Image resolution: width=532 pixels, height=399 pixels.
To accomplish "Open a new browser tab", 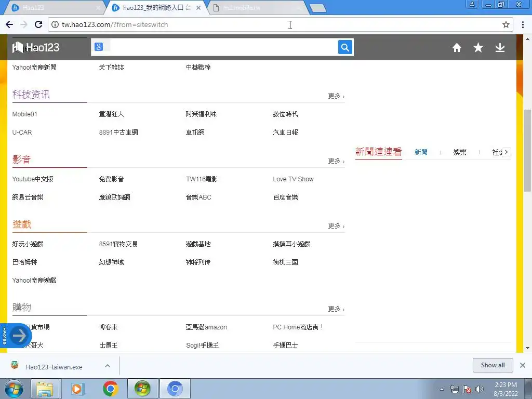I will pyautogui.click(x=318, y=8).
